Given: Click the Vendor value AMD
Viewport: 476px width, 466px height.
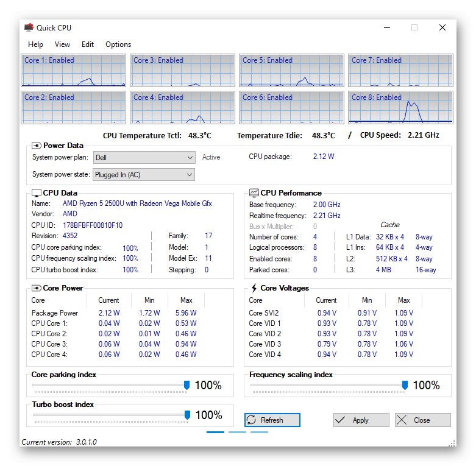Looking at the screenshot, I should point(70,214).
